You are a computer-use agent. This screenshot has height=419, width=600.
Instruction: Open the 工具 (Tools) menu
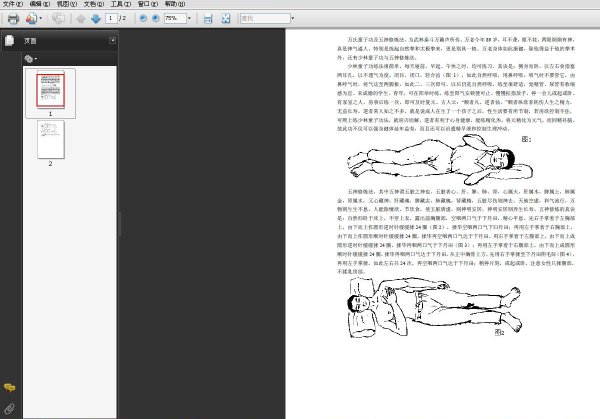pos(121,4)
